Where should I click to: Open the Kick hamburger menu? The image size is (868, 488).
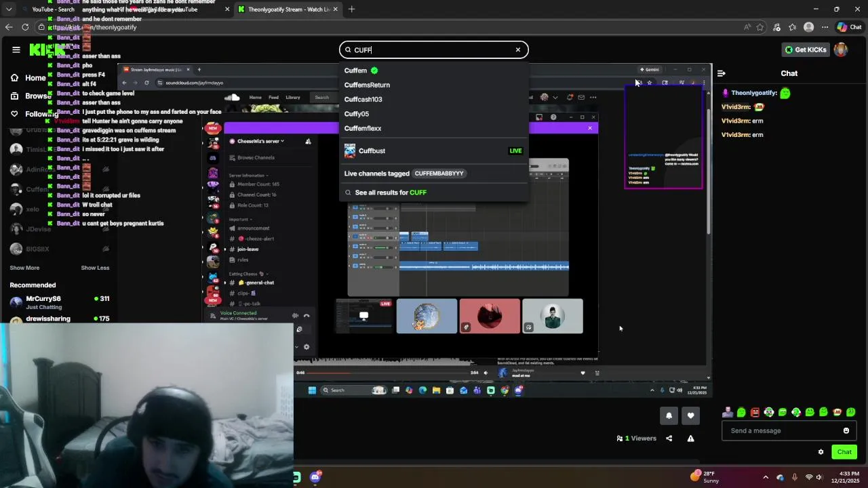(16, 49)
